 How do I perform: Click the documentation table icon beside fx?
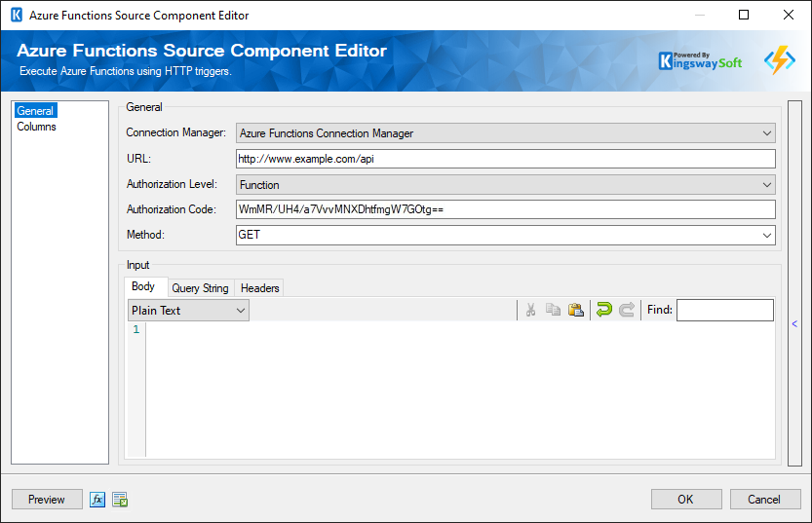coord(120,500)
